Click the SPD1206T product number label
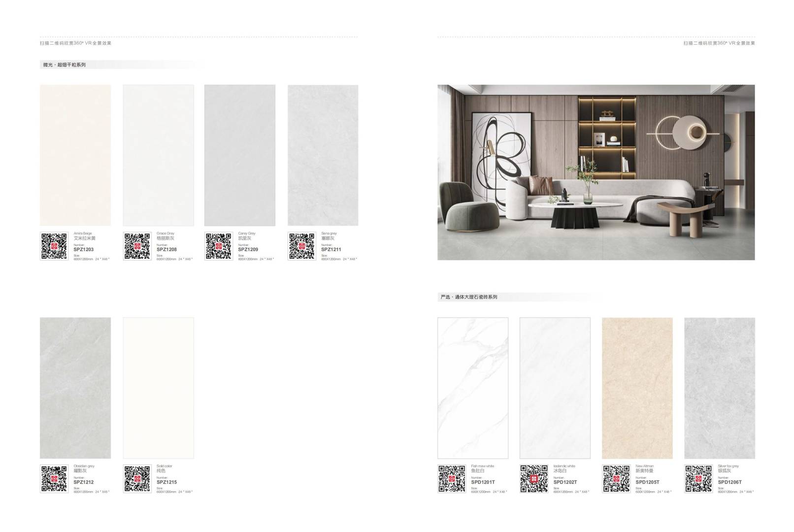 click(x=730, y=482)
